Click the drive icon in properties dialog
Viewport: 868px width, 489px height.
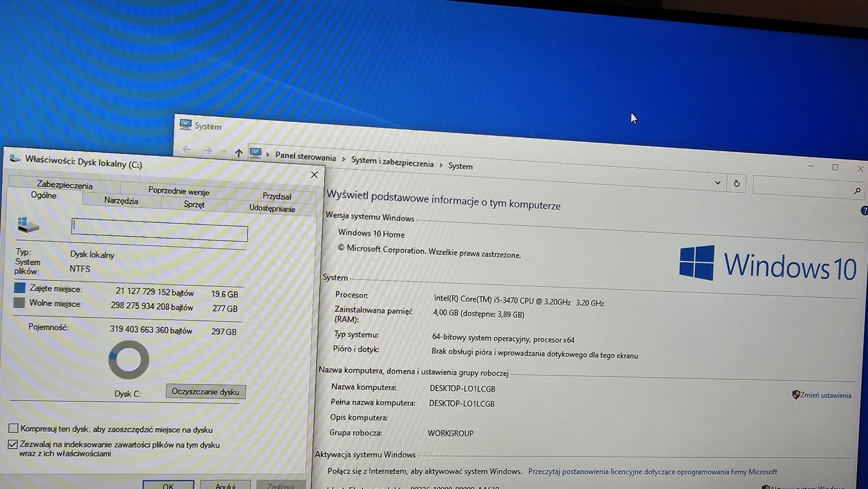28,225
